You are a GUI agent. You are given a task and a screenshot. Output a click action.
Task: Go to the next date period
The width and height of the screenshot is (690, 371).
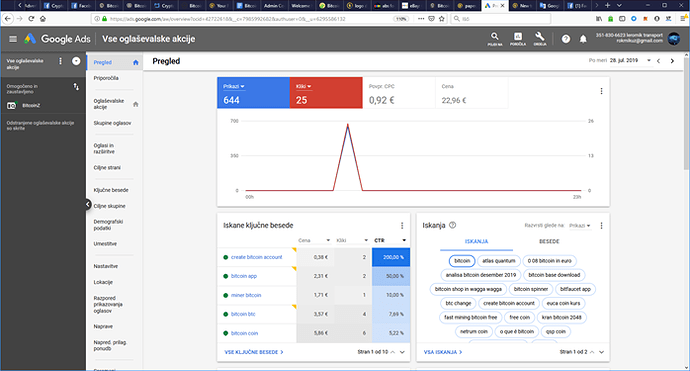pyautogui.click(x=672, y=61)
